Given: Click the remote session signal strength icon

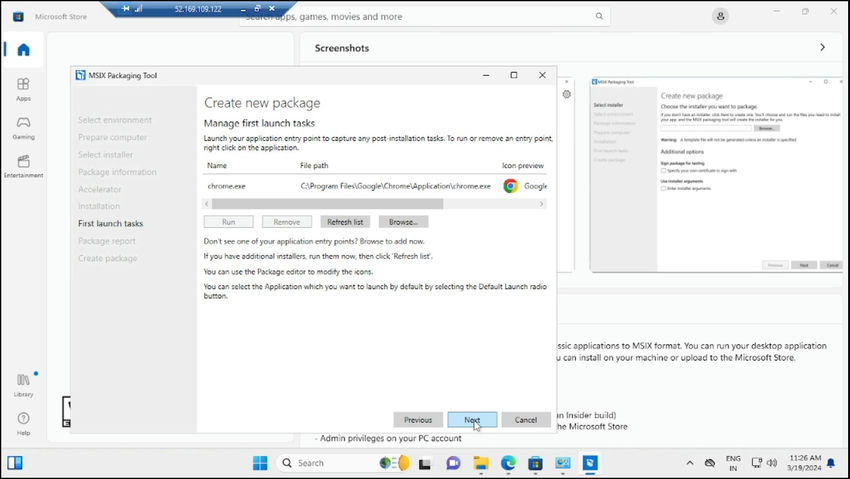Looking at the screenshot, I should click(x=138, y=9).
